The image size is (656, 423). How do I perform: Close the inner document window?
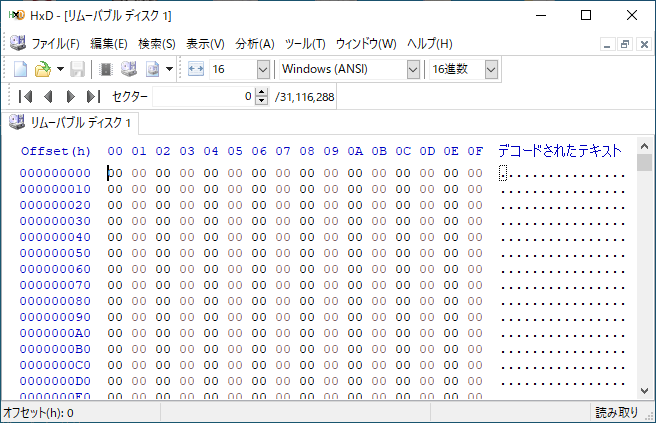tap(644, 44)
